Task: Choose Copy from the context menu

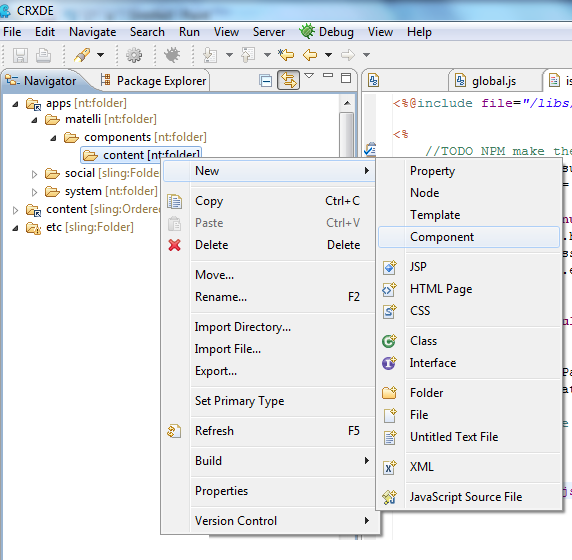Action: [268, 201]
